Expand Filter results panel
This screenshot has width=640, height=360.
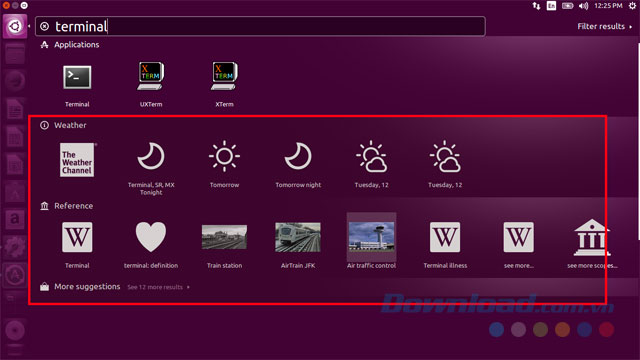tap(604, 27)
